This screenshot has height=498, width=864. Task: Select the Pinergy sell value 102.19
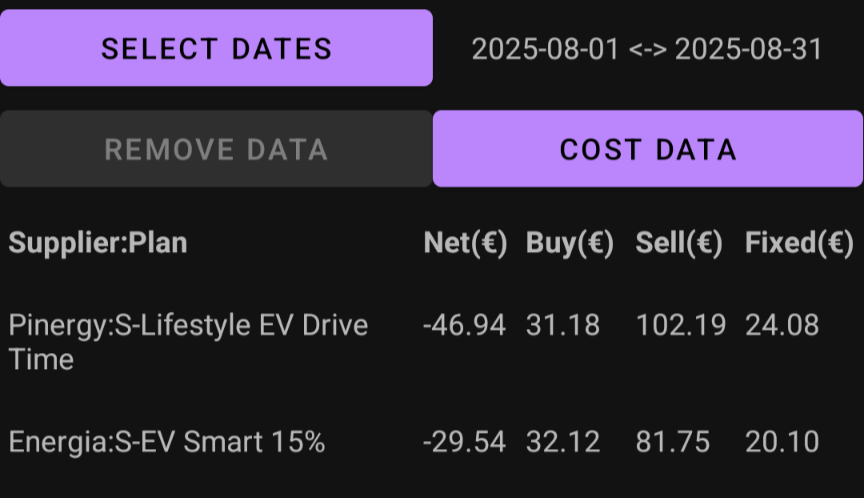tap(681, 325)
